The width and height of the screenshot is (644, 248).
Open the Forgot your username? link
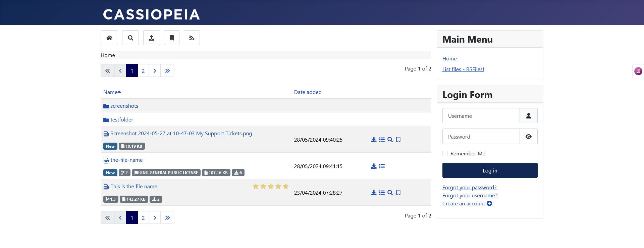(470, 195)
